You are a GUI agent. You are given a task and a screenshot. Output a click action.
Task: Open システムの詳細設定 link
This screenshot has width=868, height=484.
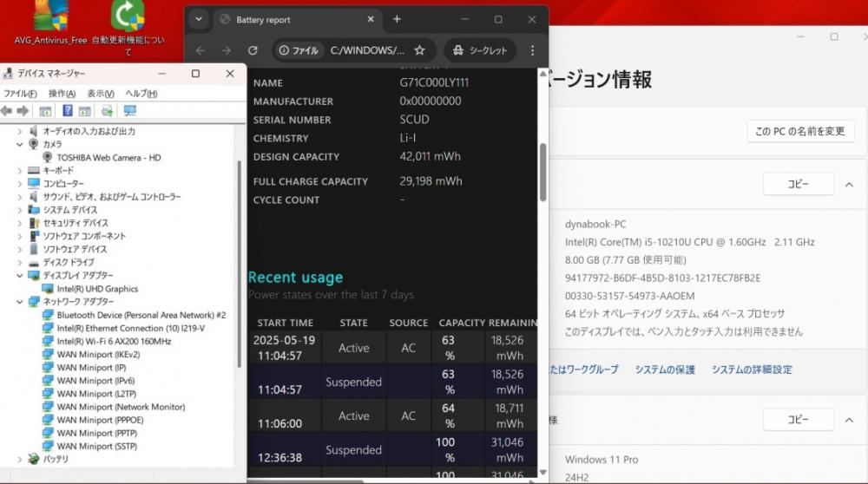(752, 370)
